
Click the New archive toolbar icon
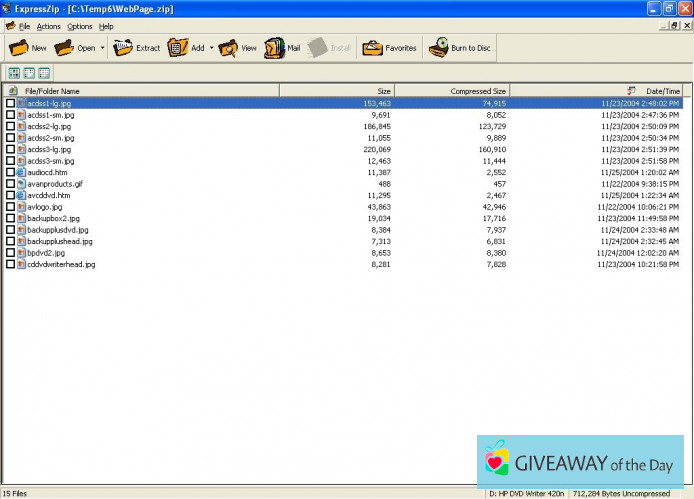pos(19,48)
